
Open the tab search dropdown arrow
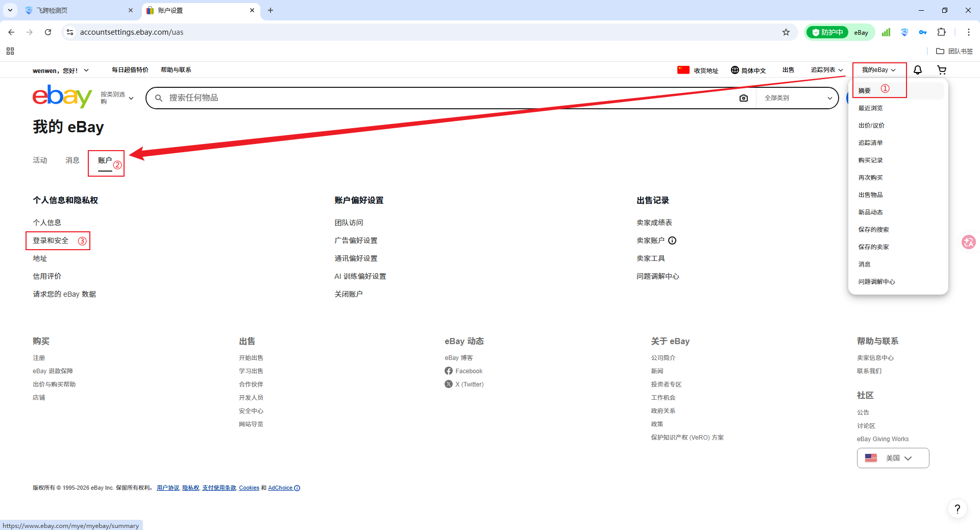click(x=10, y=10)
